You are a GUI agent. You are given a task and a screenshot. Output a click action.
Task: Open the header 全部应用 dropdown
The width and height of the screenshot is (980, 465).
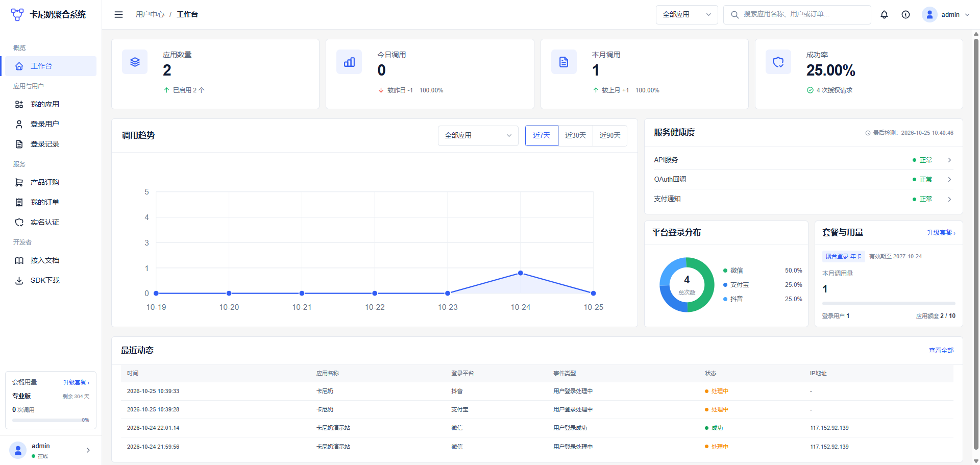(687, 14)
